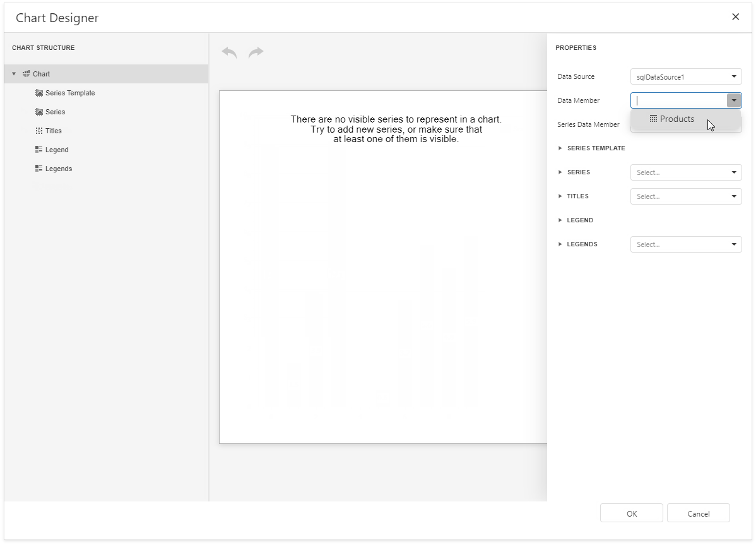The width and height of the screenshot is (756, 545).
Task: Click the Series tree node icon
Action: 39,112
